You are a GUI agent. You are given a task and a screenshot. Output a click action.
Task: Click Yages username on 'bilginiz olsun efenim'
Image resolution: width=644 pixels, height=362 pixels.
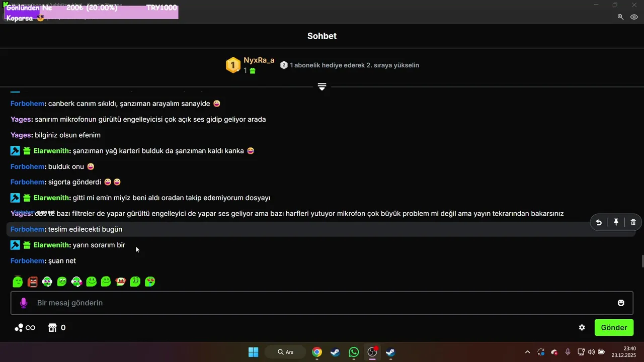coord(21,135)
